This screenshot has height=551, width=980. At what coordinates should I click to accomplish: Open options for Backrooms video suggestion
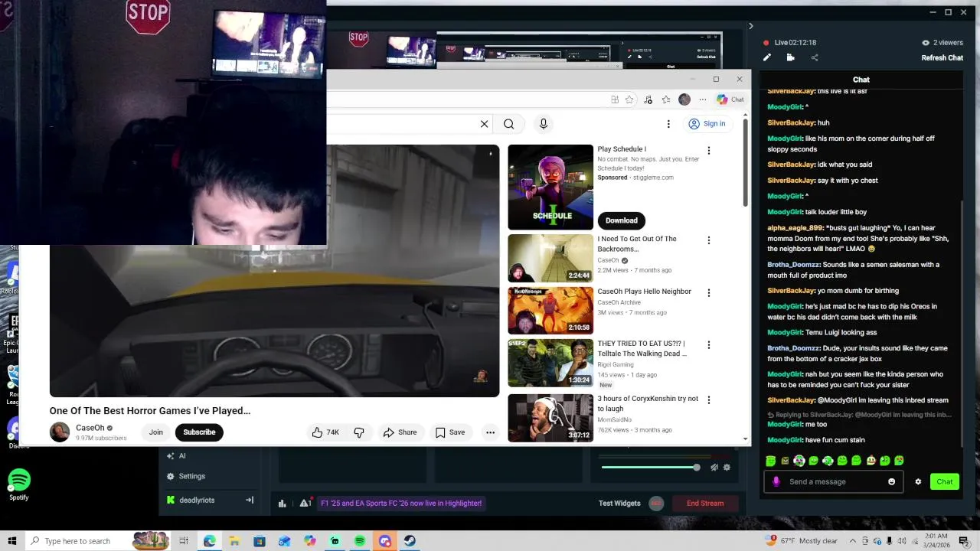tap(709, 240)
